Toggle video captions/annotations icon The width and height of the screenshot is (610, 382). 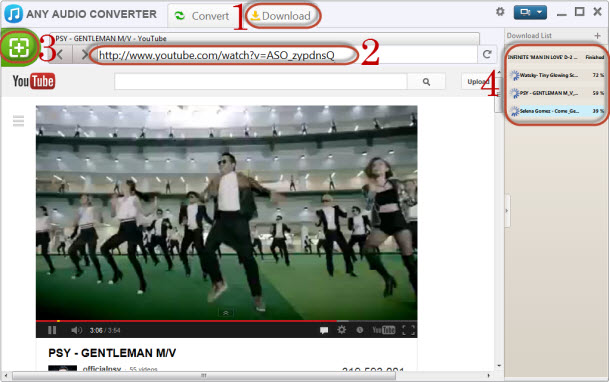click(324, 330)
